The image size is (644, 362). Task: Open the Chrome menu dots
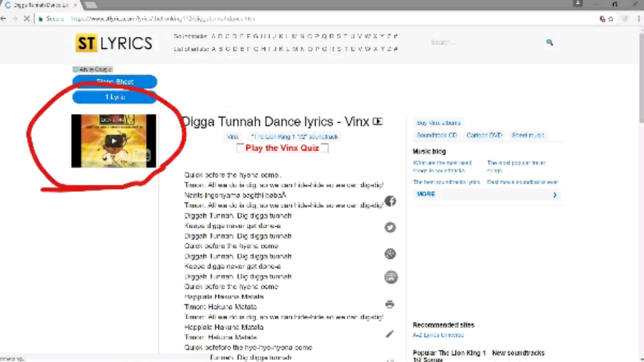coord(639,18)
